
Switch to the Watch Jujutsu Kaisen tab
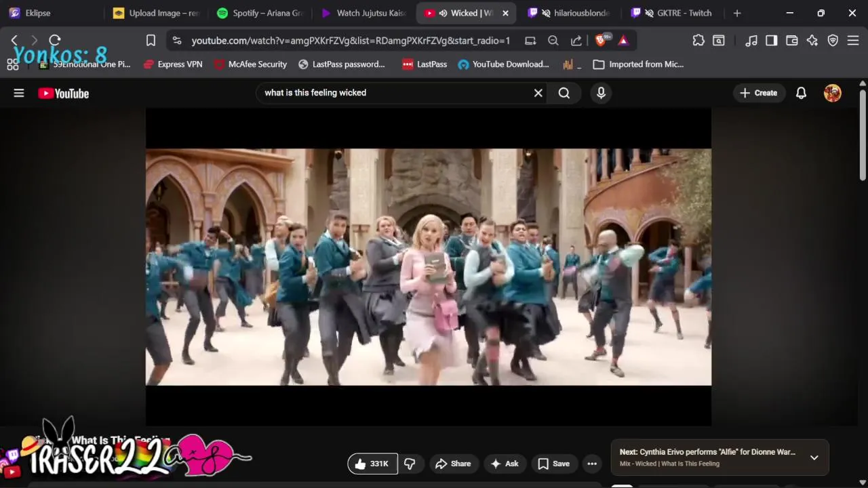363,13
